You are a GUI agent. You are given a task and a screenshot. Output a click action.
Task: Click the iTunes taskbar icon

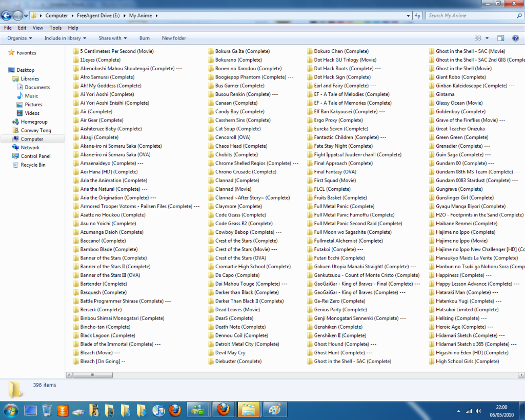tap(159, 410)
